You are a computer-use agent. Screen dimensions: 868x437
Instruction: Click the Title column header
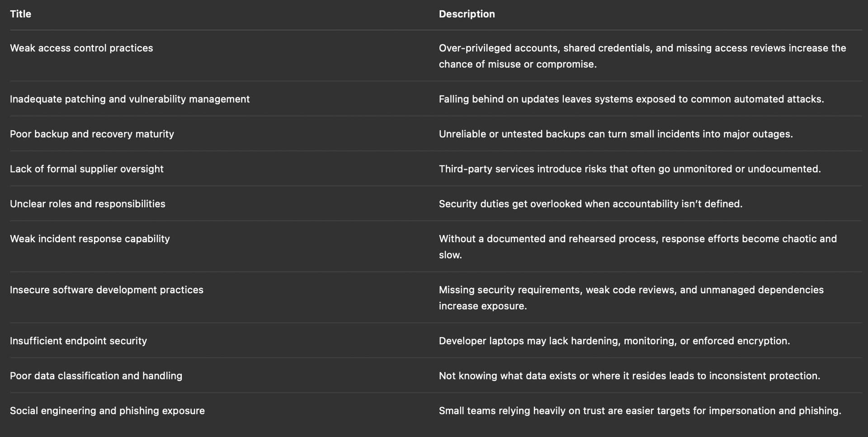point(20,14)
